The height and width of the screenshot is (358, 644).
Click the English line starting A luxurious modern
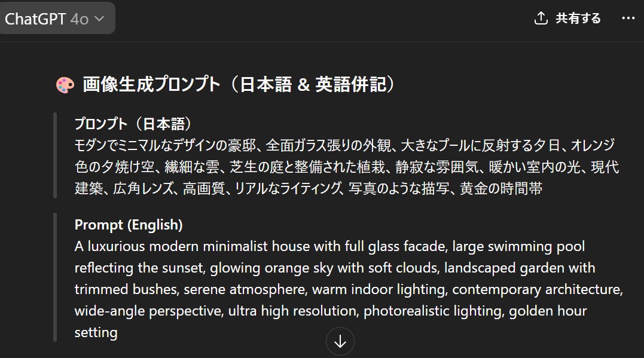[x=329, y=246]
